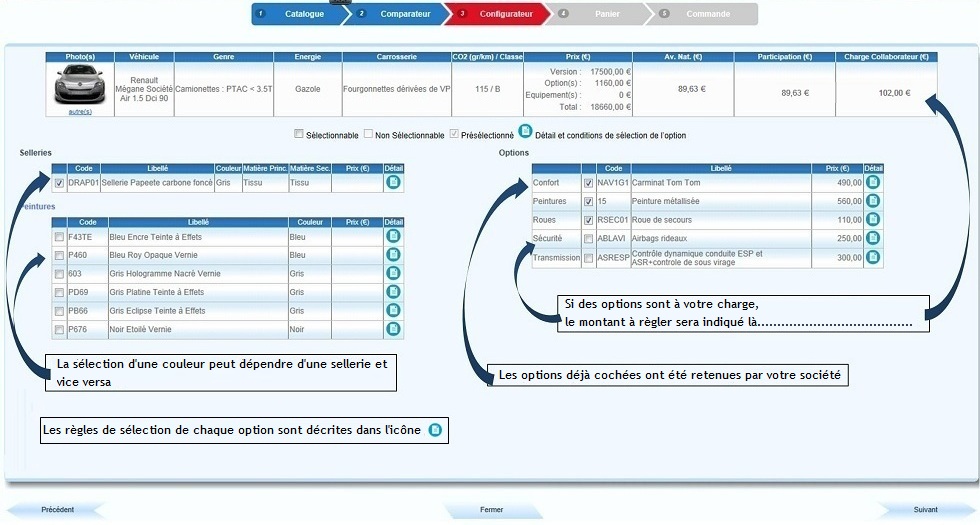Open detail icon for Carminat Tom Tom
Image resolution: width=980 pixels, height=525 pixels.
point(873,182)
